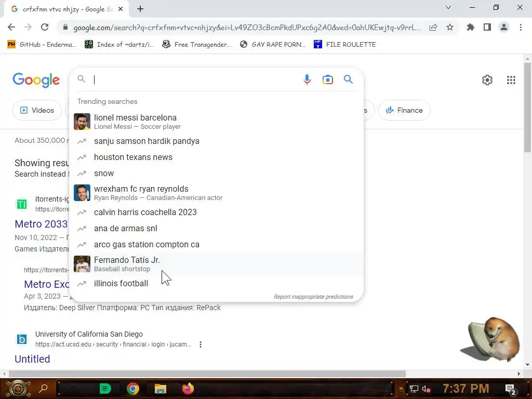The width and height of the screenshot is (532, 399).
Task: Open the Chrome profile avatar
Action: [x=504, y=27]
